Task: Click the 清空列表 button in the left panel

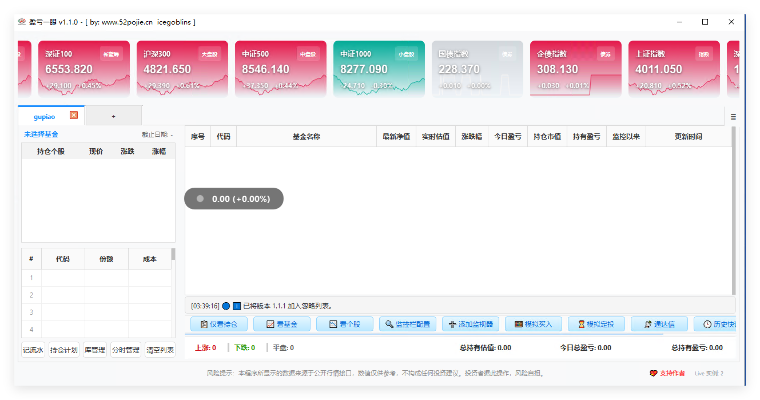Action: [160, 350]
